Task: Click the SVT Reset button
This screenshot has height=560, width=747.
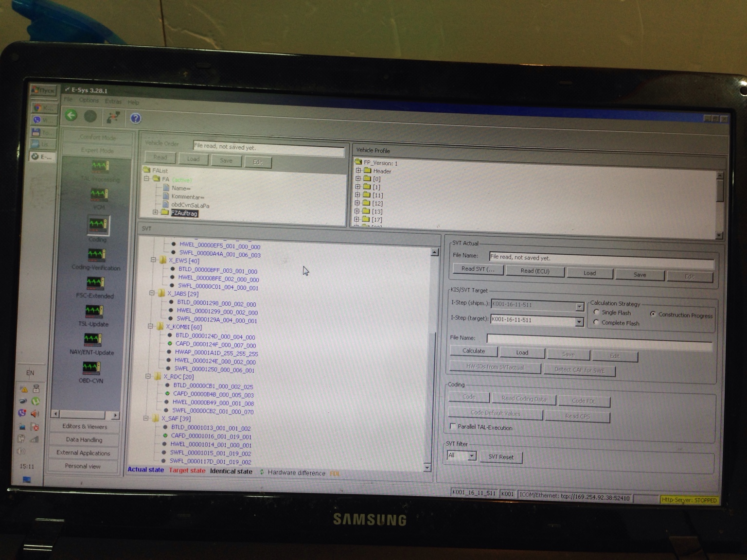Action: [501, 457]
